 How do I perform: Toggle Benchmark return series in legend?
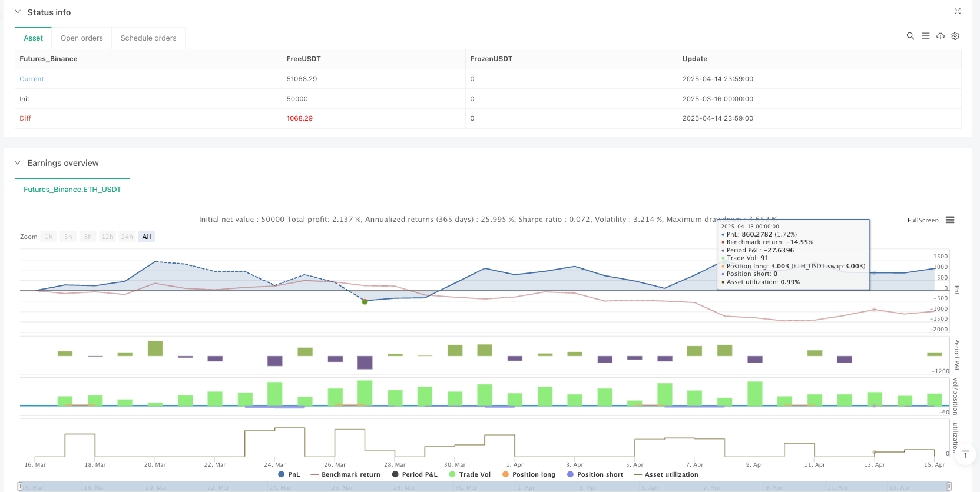(345, 474)
